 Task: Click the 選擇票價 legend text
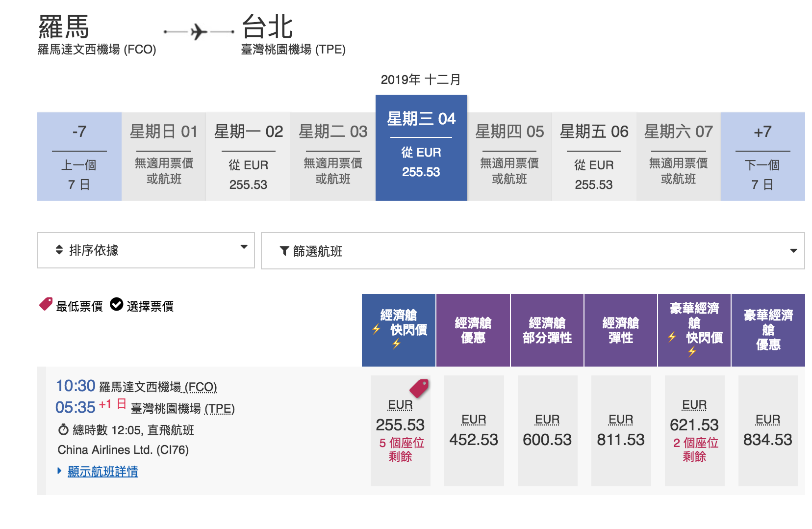click(150, 307)
